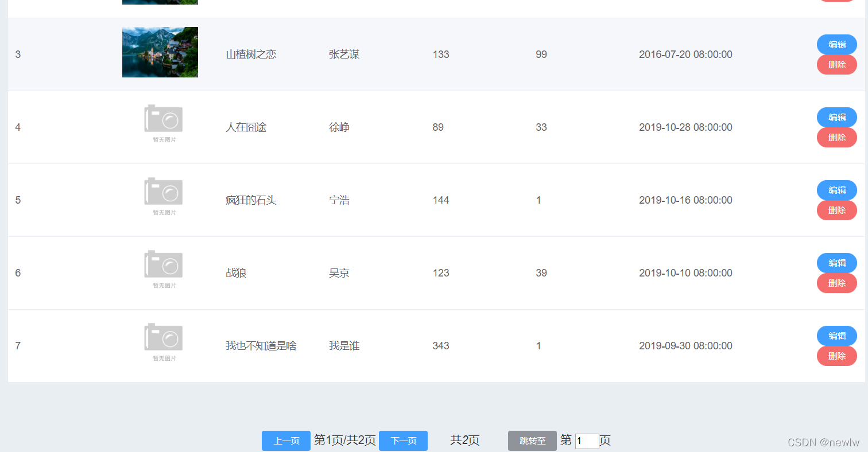Click row number 3

[18, 54]
